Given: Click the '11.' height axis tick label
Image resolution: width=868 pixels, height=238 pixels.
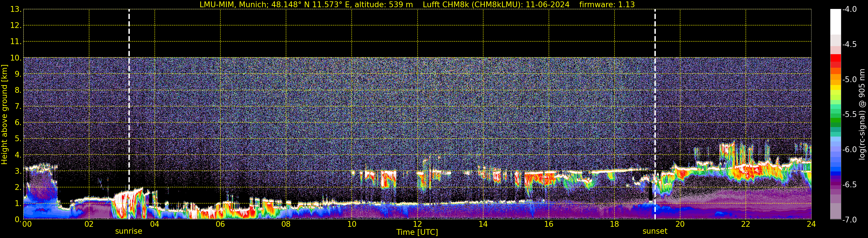Looking at the screenshot, I should [16, 42].
